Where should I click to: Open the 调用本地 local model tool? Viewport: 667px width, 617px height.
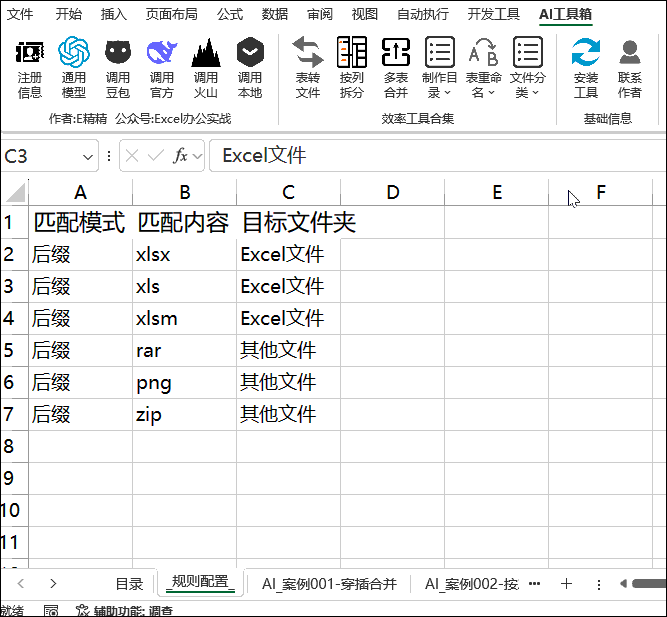point(250,66)
